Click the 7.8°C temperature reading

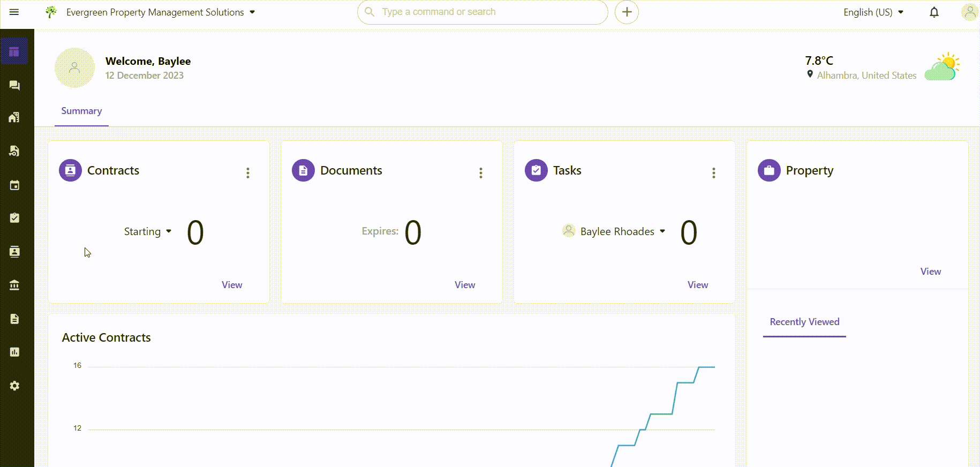(819, 61)
